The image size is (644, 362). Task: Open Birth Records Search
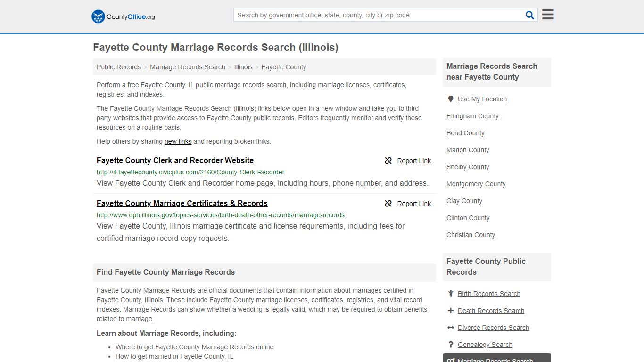[489, 294]
